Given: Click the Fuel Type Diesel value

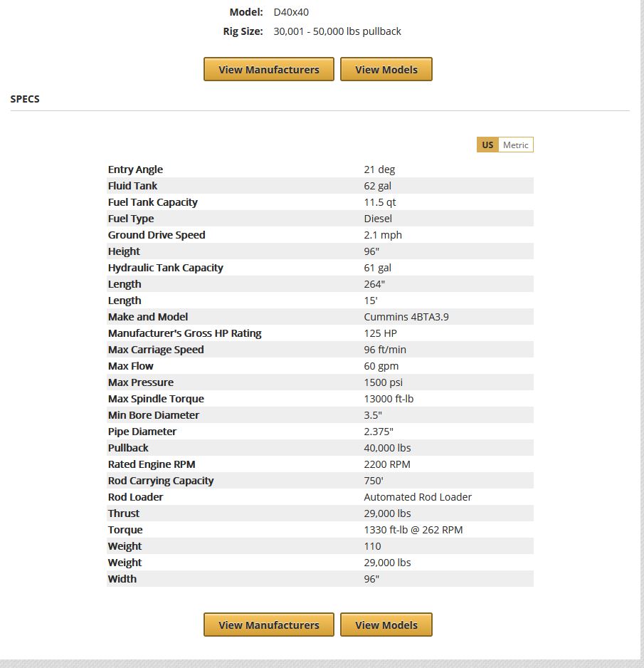Looking at the screenshot, I should (x=378, y=219).
